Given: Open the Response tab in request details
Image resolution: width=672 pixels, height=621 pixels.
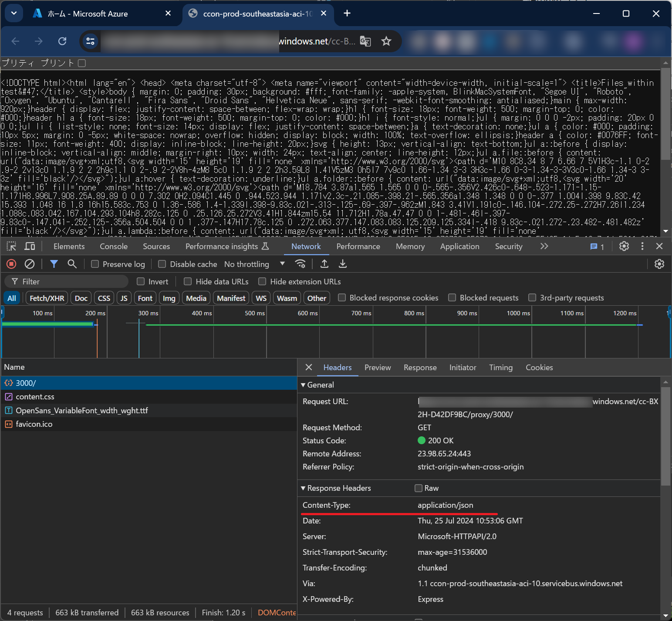Looking at the screenshot, I should coord(420,368).
